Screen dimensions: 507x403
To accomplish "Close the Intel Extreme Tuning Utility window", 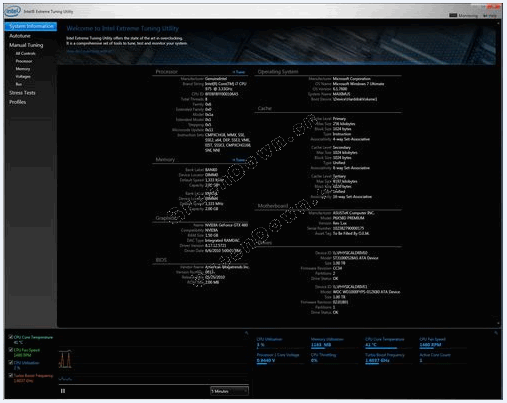I will 494,7.
